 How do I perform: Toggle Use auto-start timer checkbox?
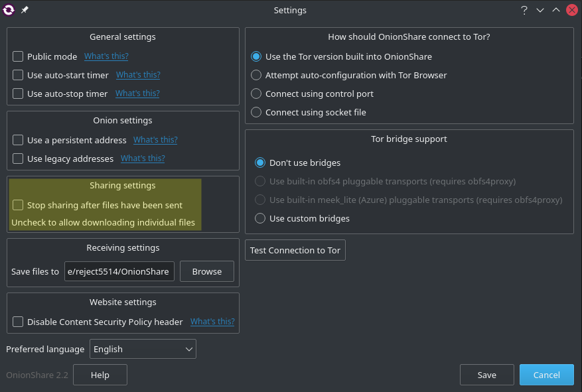point(18,75)
